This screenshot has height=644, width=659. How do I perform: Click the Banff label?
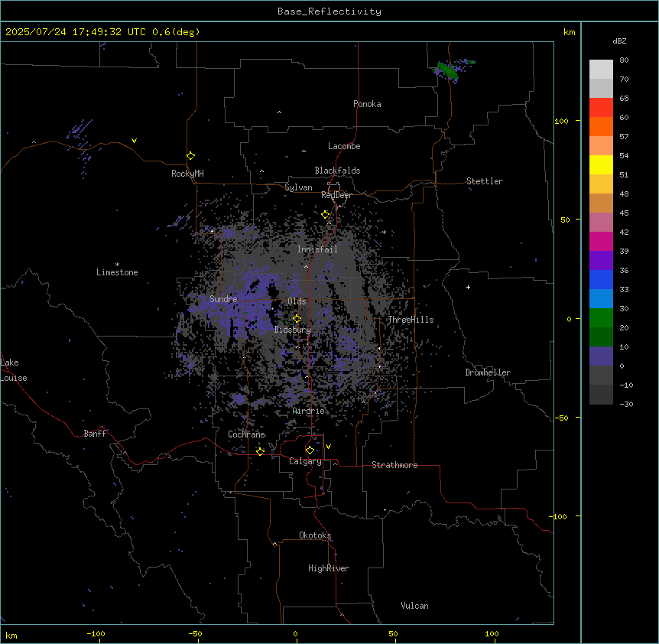(95, 434)
